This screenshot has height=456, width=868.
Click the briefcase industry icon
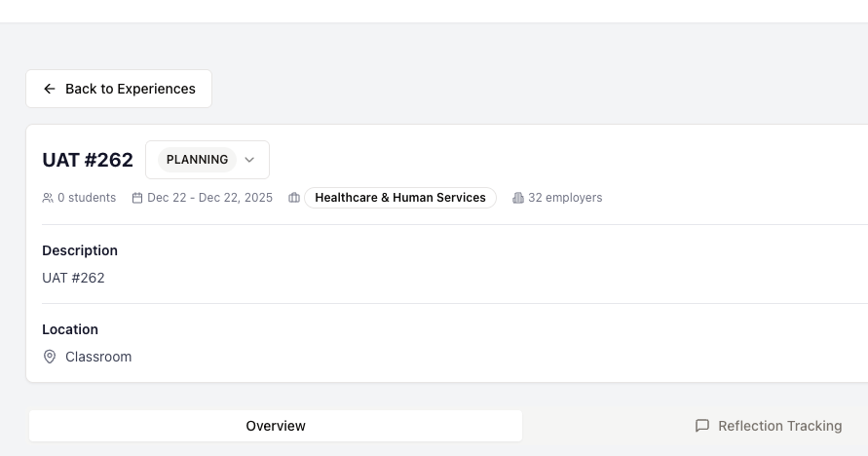[x=294, y=198]
